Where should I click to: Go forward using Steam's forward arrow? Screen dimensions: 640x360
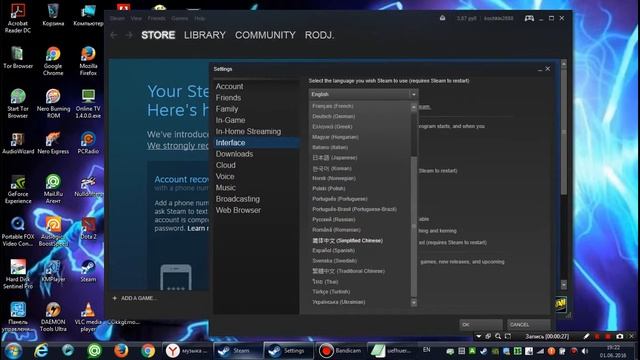pos(129,35)
